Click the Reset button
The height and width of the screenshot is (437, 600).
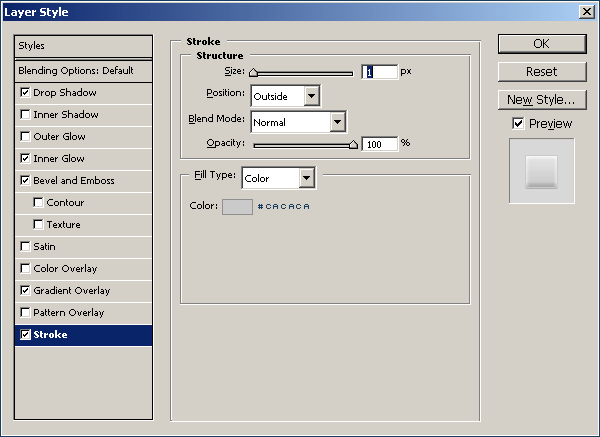(542, 72)
